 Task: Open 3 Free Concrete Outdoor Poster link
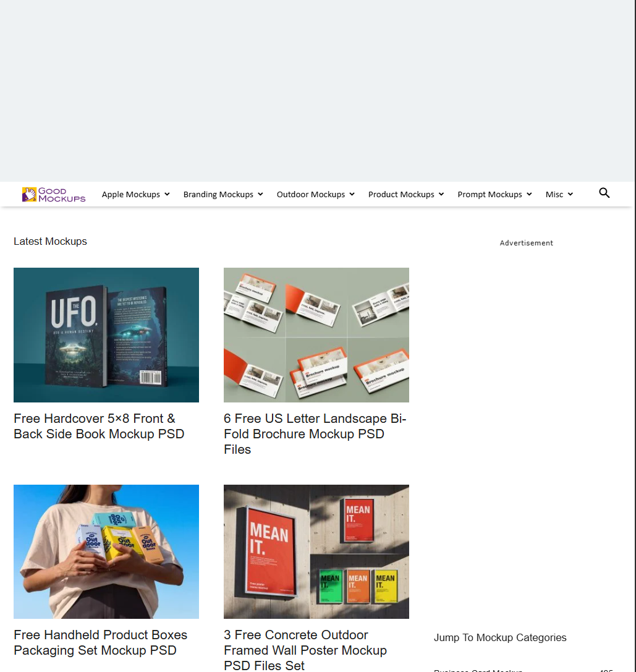click(x=305, y=650)
